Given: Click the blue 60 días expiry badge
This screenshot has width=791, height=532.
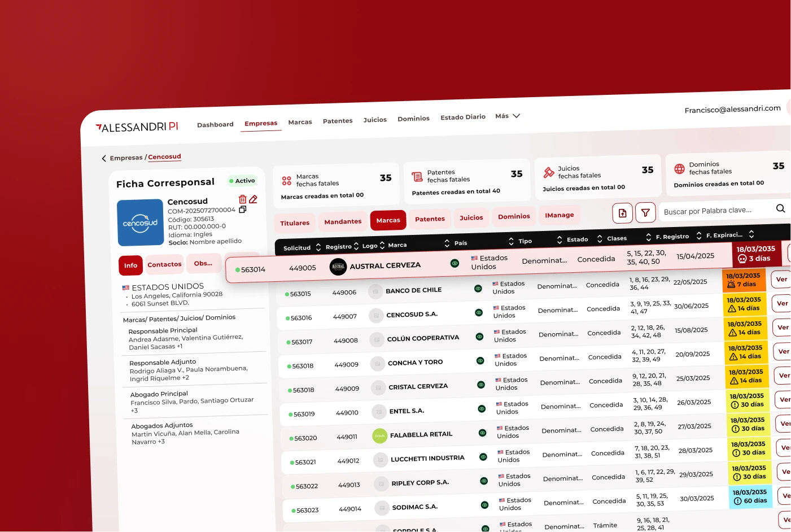Looking at the screenshot, I should click(x=750, y=496).
